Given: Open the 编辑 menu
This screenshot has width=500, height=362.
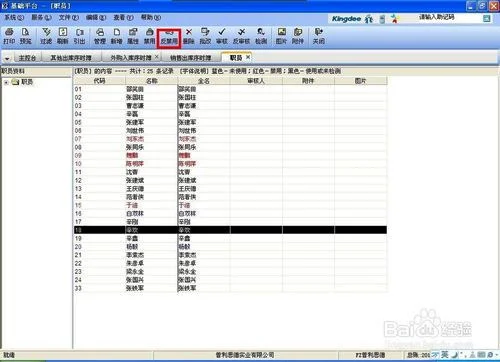Looking at the screenshot, I should pyautogui.click(x=96, y=17).
